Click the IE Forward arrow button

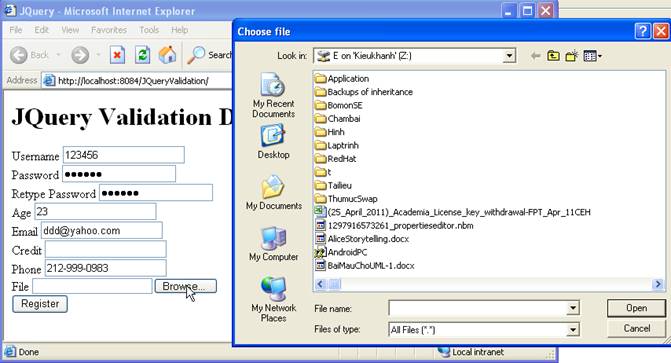click(x=80, y=55)
